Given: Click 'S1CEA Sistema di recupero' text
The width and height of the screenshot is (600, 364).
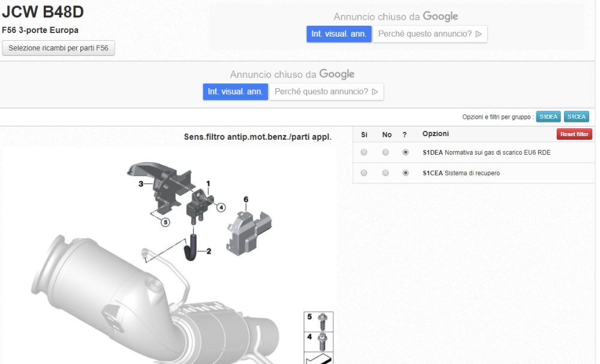Looking at the screenshot, I should 461,173.
